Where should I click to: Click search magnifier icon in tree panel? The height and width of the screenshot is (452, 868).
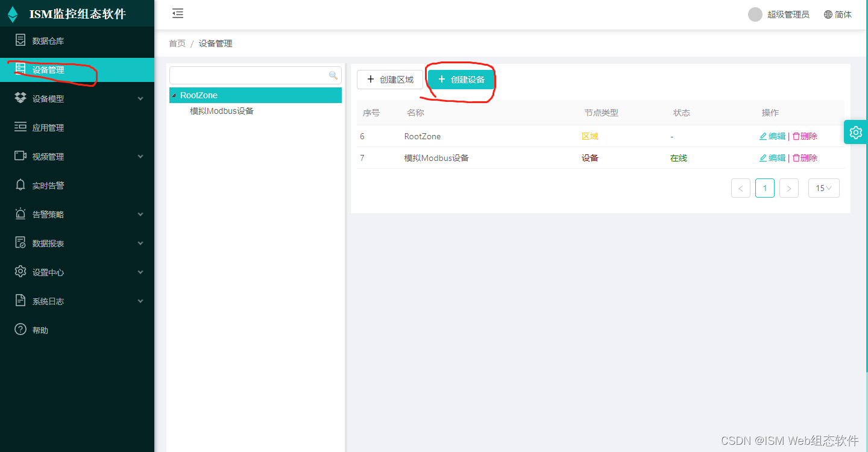[x=333, y=75]
